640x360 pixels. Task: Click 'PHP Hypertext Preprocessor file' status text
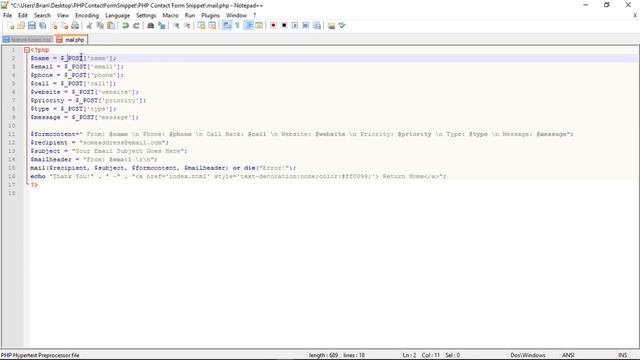(40, 355)
